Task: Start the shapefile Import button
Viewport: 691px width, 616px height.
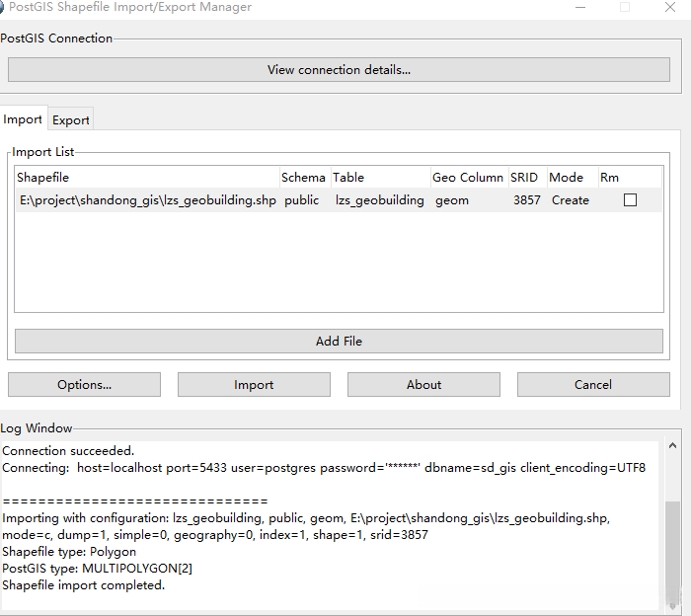Action: (x=254, y=385)
